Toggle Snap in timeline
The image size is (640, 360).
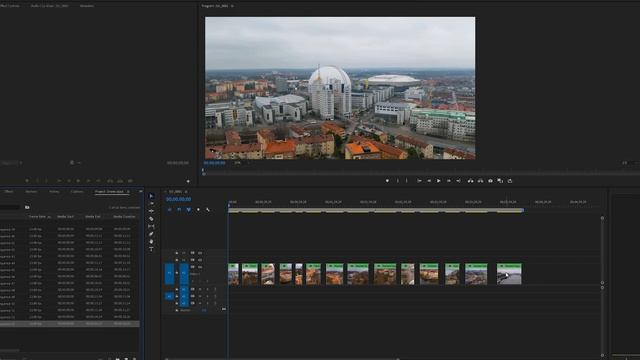tap(179, 210)
